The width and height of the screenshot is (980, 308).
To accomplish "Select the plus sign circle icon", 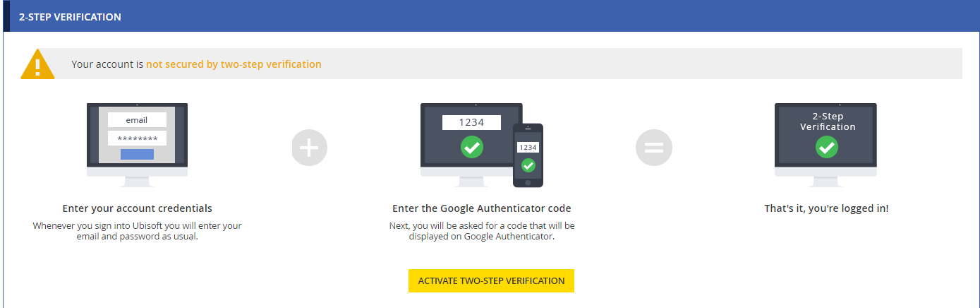I will point(310,148).
